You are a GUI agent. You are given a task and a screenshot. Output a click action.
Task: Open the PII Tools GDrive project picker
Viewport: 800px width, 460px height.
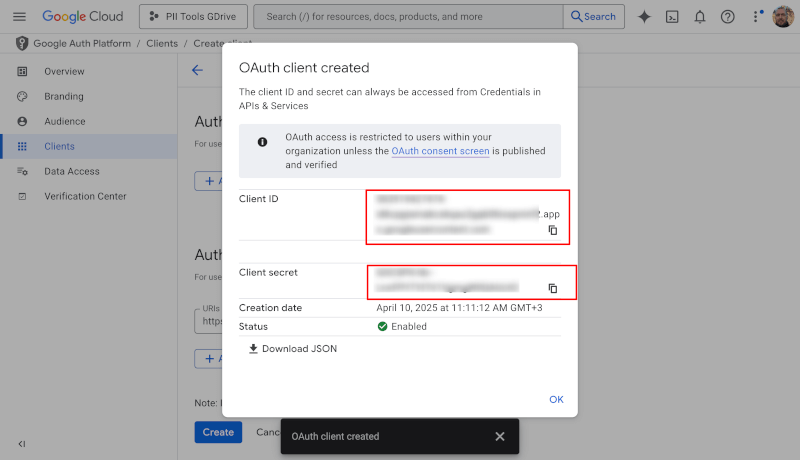[x=193, y=17]
